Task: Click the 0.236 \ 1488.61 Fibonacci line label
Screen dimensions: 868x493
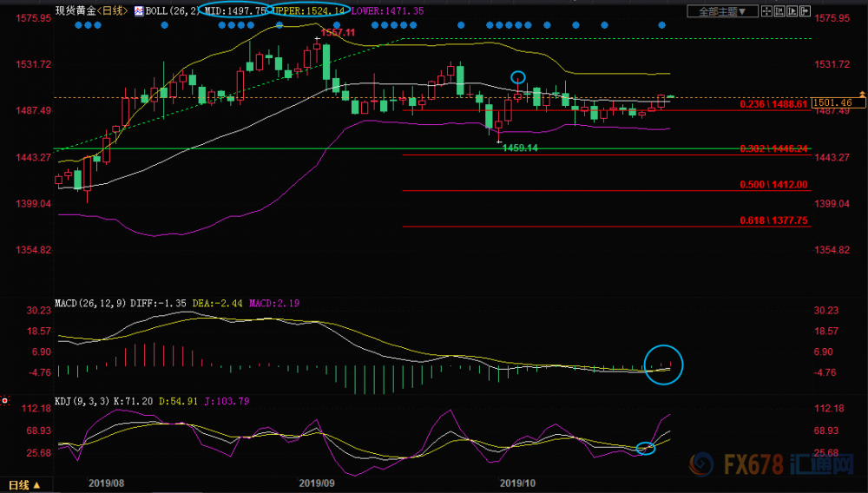Action: [x=773, y=104]
